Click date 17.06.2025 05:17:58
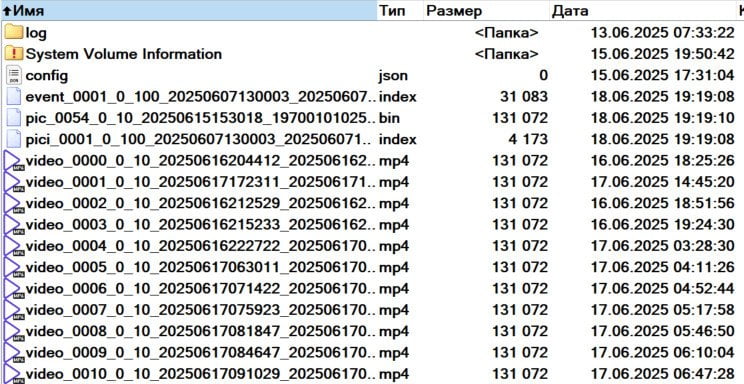This screenshot has height=384, width=744. (x=662, y=310)
